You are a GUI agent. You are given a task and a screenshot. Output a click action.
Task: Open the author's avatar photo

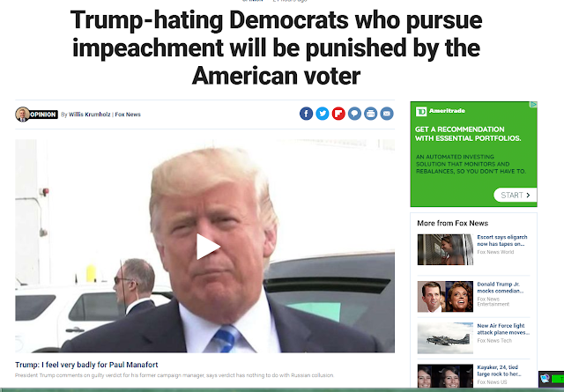click(x=22, y=115)
